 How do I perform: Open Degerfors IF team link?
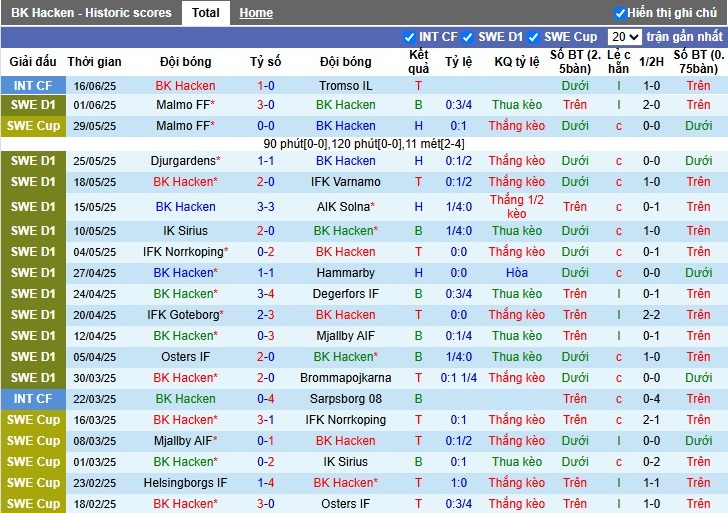345,294
